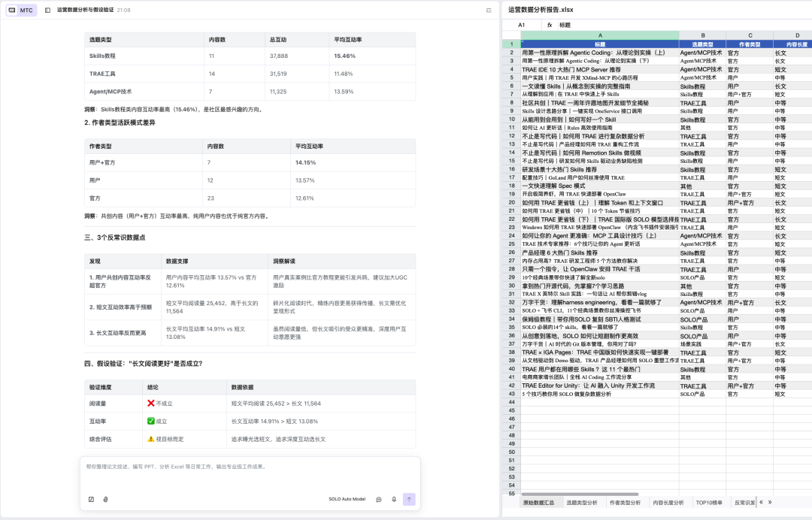Viewport: 812px width, 520px height.
Task: Click the next sheet tabs arrow »
Action: click(770, 503)
